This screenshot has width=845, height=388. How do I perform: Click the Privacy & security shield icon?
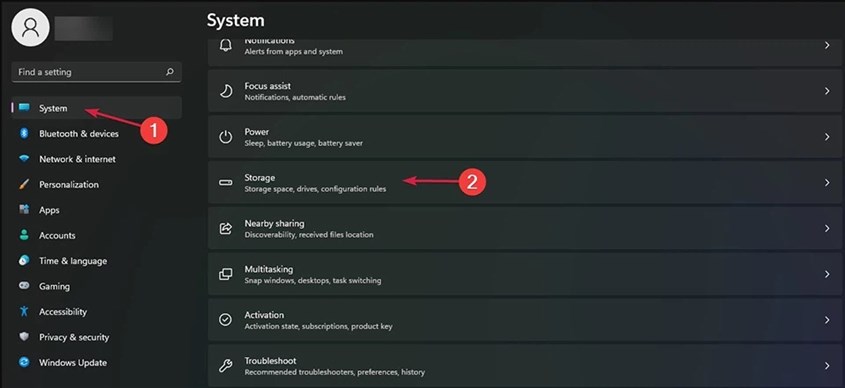click(x=24, y=337)
